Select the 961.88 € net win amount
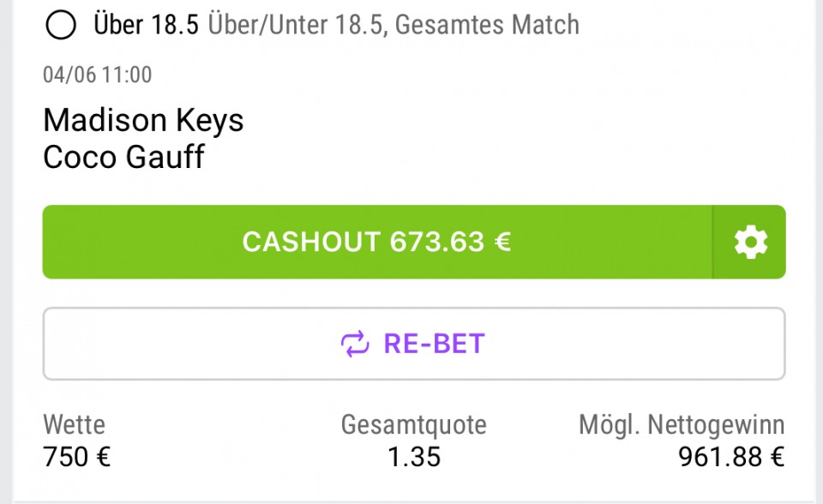This screenshot has width=823, height=504. (x=731, y=457)
